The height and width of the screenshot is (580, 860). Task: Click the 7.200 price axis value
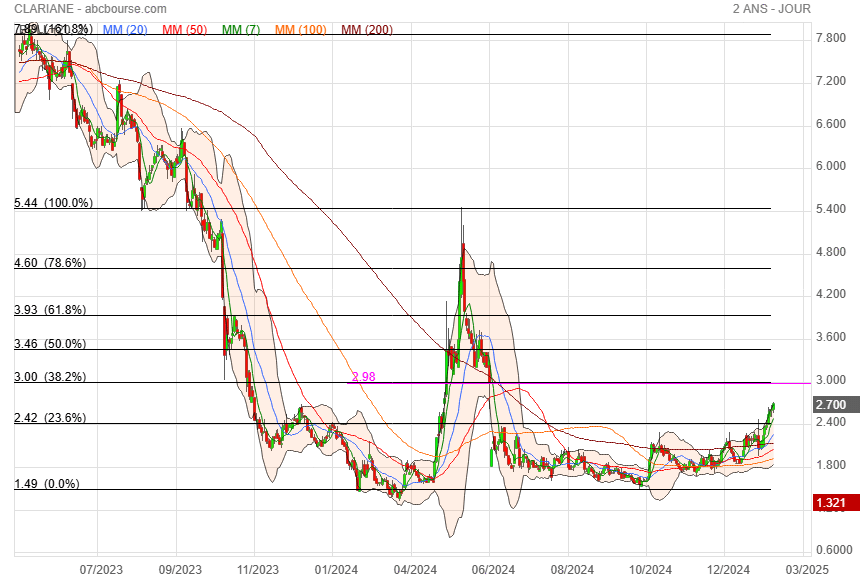(830, 81)
